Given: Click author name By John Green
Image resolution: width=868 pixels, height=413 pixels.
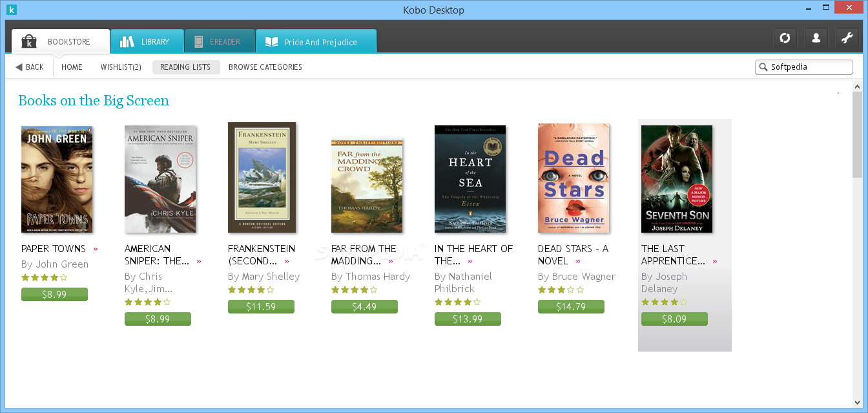Looking at the screenshot, I should pos(55,264).
